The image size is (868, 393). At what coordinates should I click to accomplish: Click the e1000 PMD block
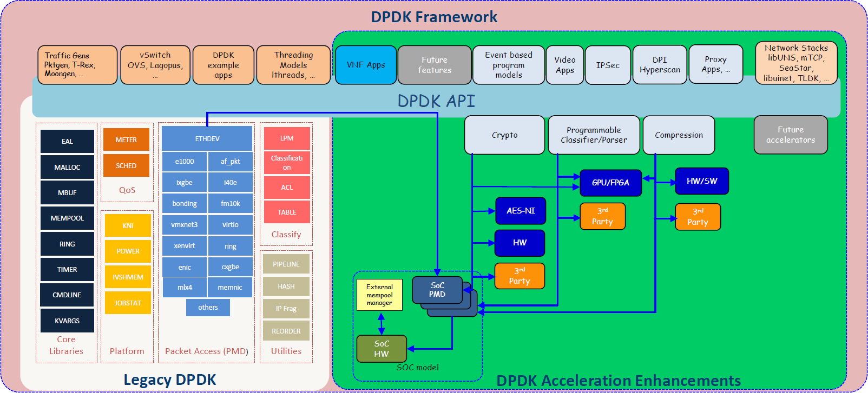pos(185,162)
